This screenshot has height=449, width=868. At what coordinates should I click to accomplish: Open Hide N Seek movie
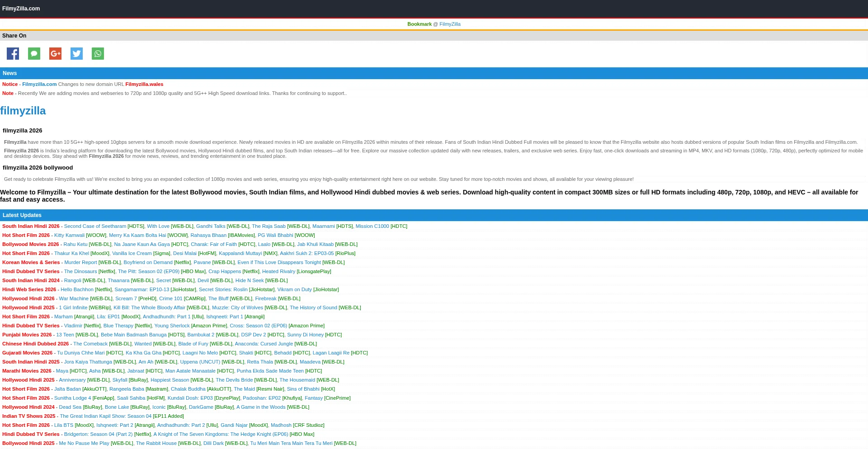click(x=250, y=280)
